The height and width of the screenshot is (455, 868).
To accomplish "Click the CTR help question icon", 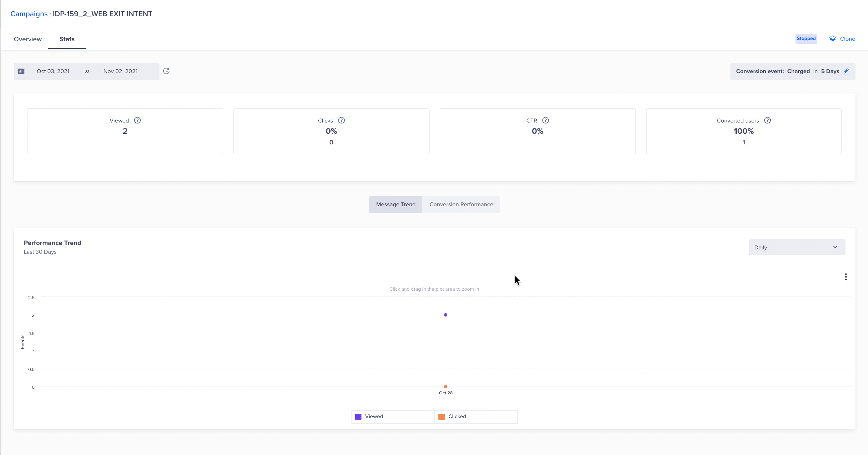I will click(x=546, y=120).
